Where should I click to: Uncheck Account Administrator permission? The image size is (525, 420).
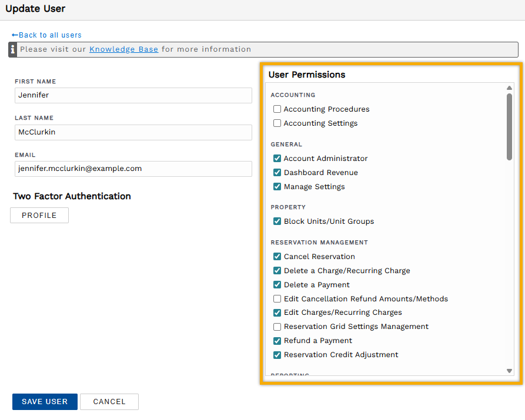click(277, 158)
